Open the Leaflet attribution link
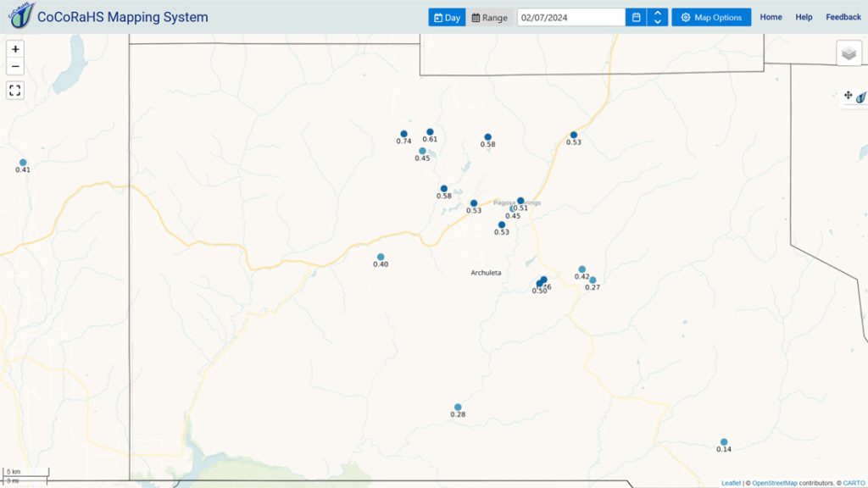868x488 pixels. click(x=731, y=483)
